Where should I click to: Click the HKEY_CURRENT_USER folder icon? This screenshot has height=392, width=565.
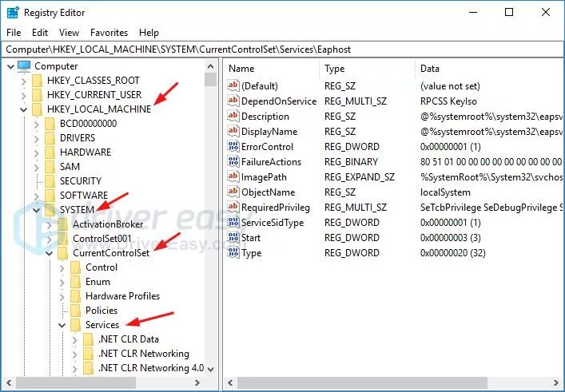(x=37, y=95)
